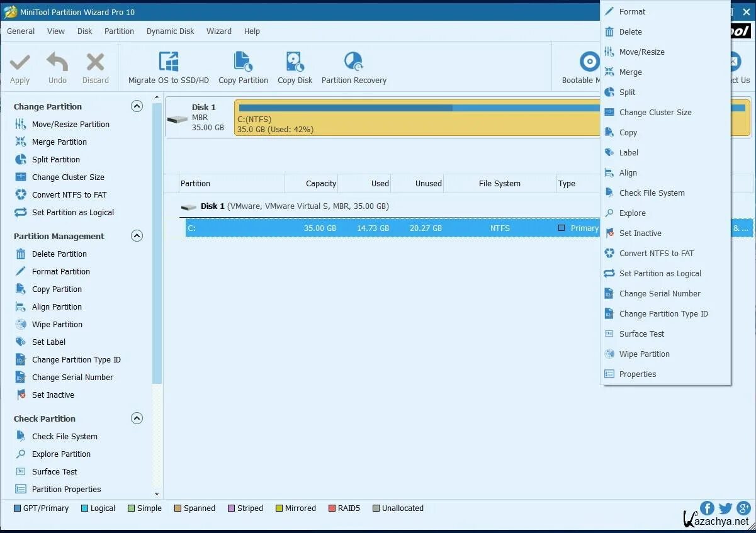The height and width of the screenshot is (533, 756).
Task: Select Move/Resize Partition in sidebar
Action: [71, 125]
